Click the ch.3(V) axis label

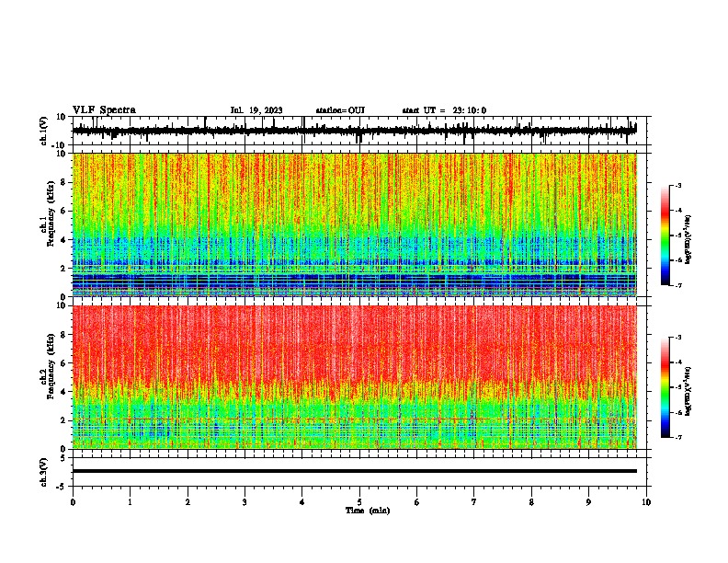click(44, 472)
